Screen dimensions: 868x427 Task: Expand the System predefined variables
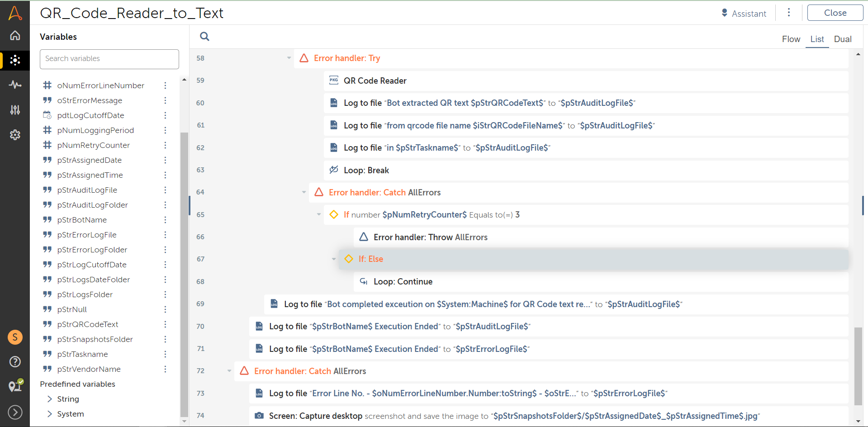[x=50, y=414]
